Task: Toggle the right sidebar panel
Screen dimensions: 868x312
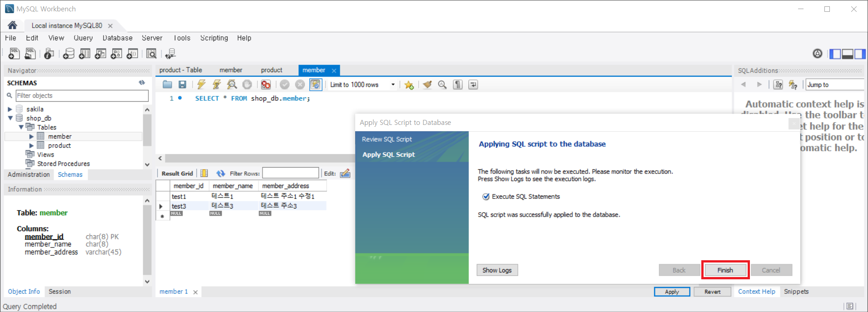Action: point(860,54)
